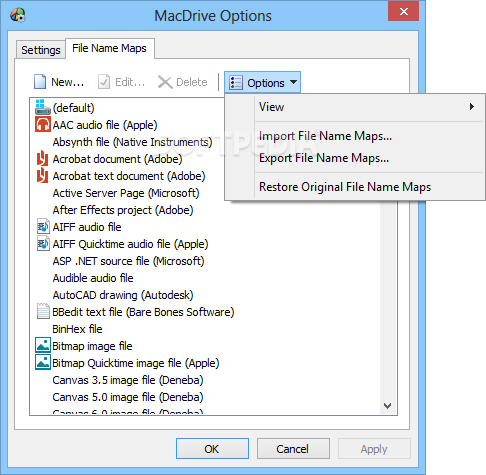Click the audio icon beside AIFF audio file
Viewport: 486px width, 475px height.
coord(43,227)
